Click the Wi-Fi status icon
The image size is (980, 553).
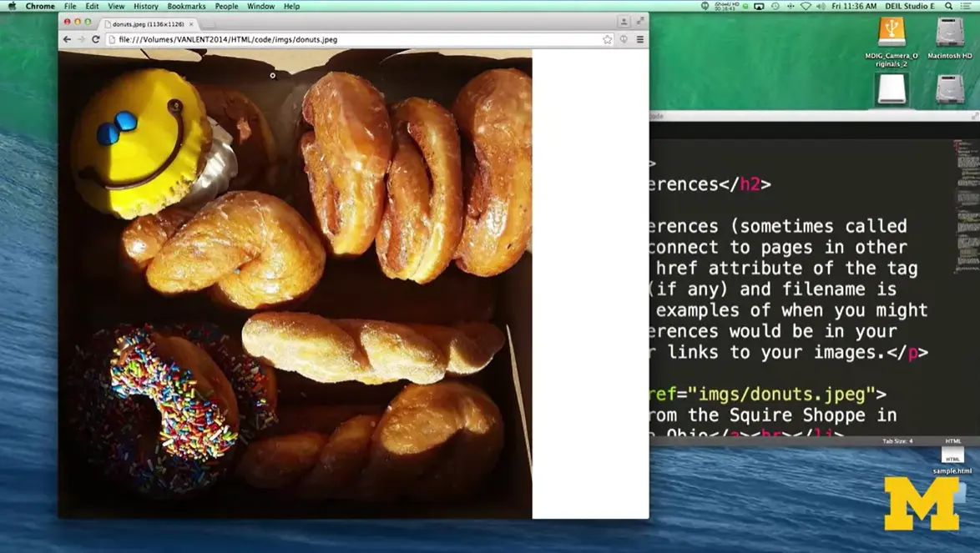[806, 6]
